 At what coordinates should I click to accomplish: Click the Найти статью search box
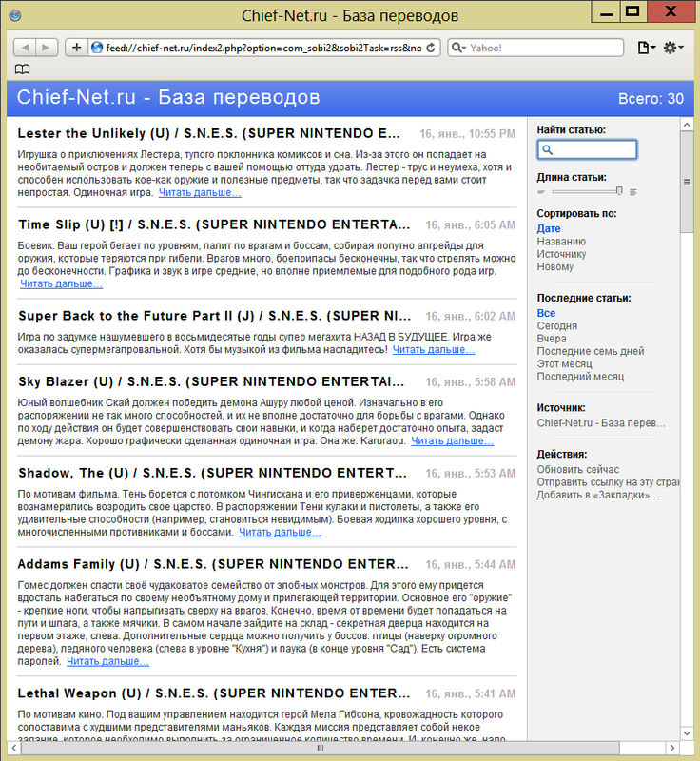[587, 149]
